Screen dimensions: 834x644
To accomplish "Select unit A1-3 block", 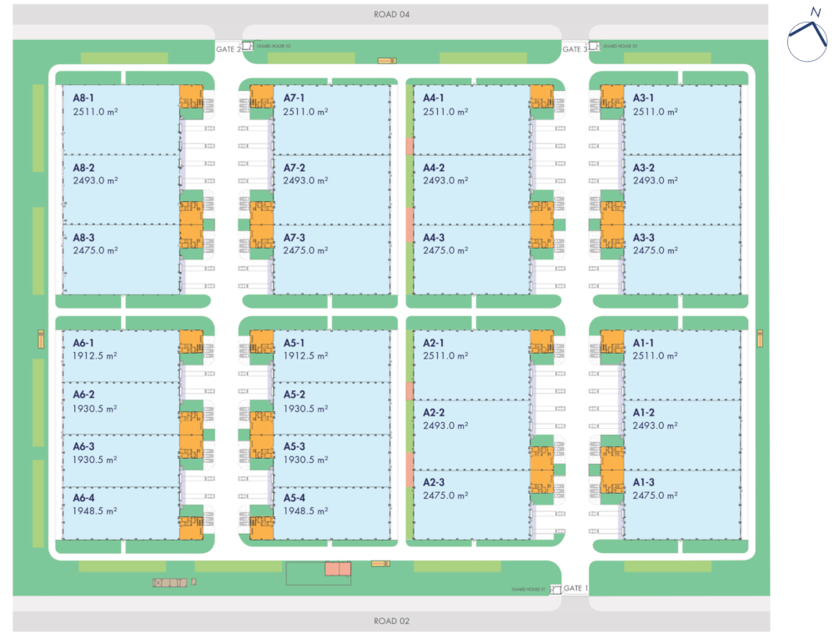I will point(682,505).
